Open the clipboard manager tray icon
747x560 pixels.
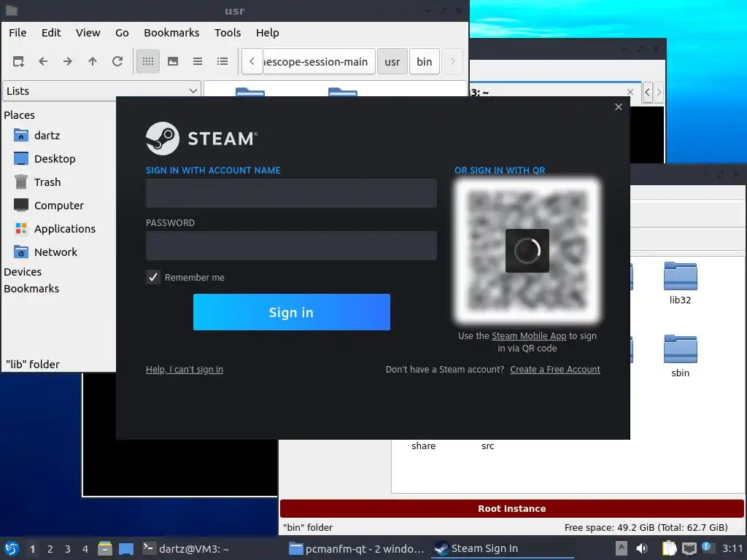pyautogui.click(x=670, y=548)
